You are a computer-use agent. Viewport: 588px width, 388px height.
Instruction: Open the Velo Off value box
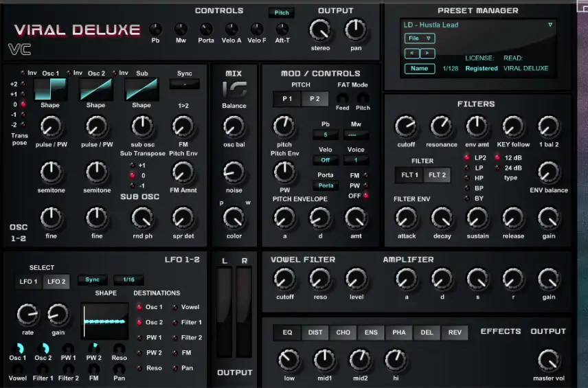click(x=326, y=160)
